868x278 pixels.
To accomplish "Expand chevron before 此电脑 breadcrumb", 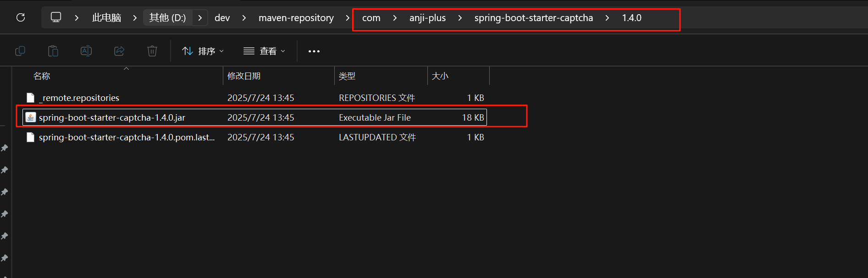I will [77, 18].
